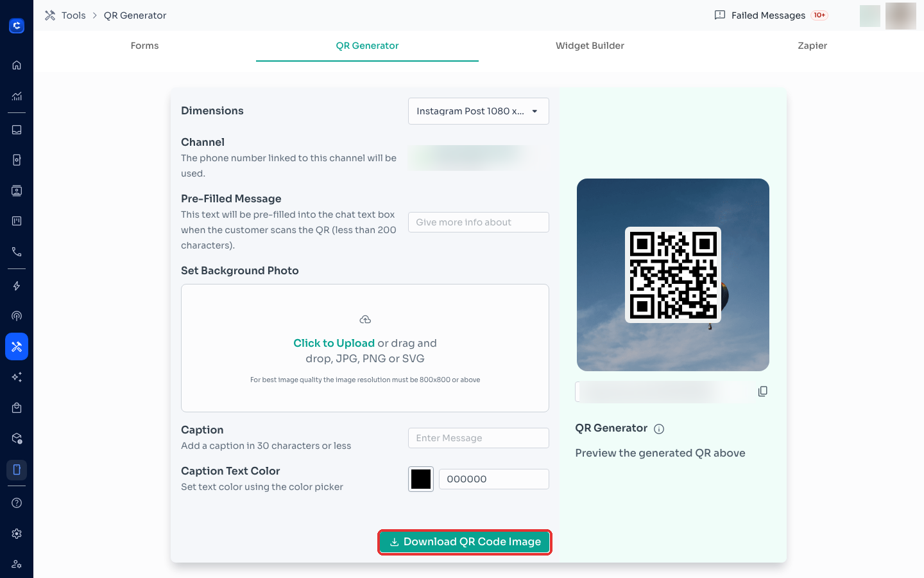Open the caption text color picker swatch
Screen dimensions: 924x578
point(421,479)
